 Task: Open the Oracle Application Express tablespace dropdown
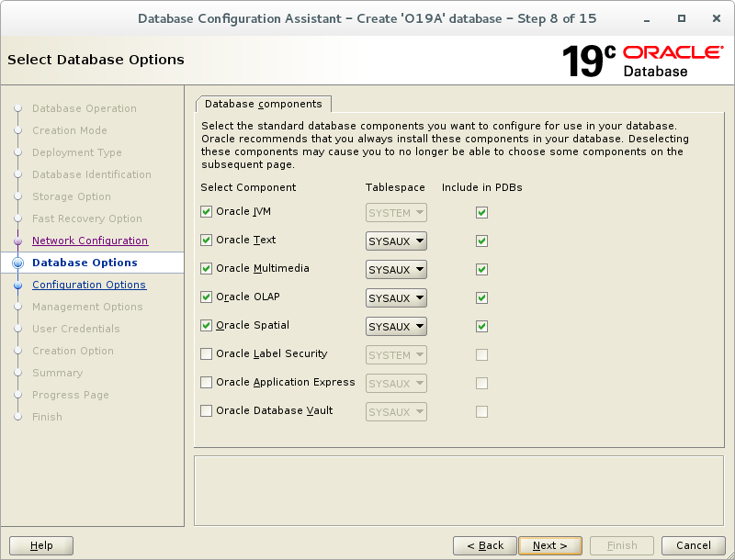(x=396, y=384)
